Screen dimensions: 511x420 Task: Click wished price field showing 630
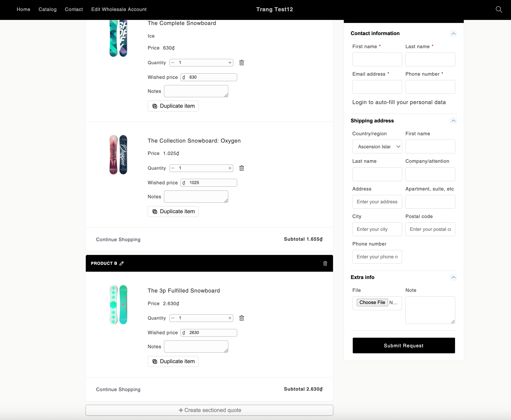(x=209, y=77)
